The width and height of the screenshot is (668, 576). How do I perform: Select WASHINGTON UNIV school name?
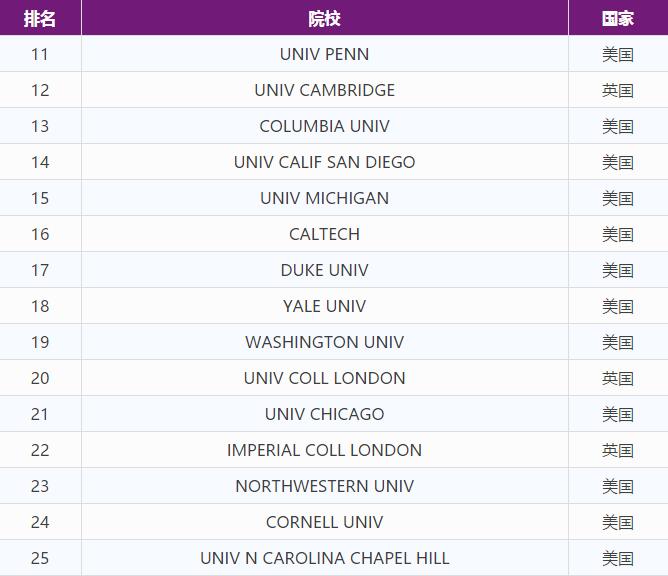[324, 342]
